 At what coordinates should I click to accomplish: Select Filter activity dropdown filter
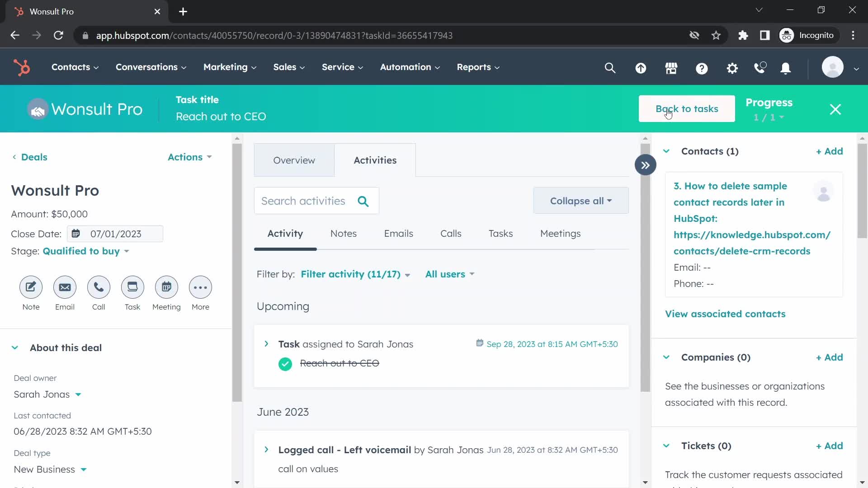pos(355,273)
